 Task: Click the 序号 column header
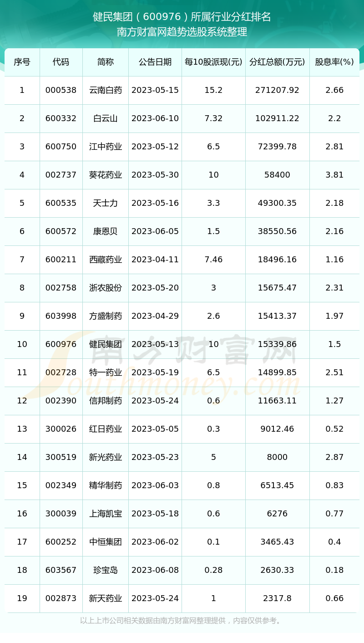22,62
